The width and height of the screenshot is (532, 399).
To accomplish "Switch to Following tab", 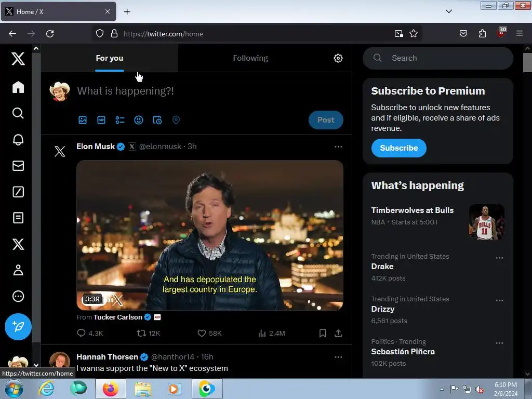I will pos(250,58).
